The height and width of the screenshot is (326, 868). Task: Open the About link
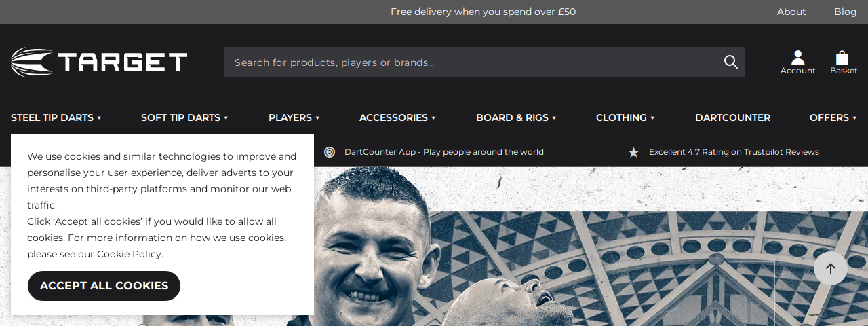coord(791,12)
